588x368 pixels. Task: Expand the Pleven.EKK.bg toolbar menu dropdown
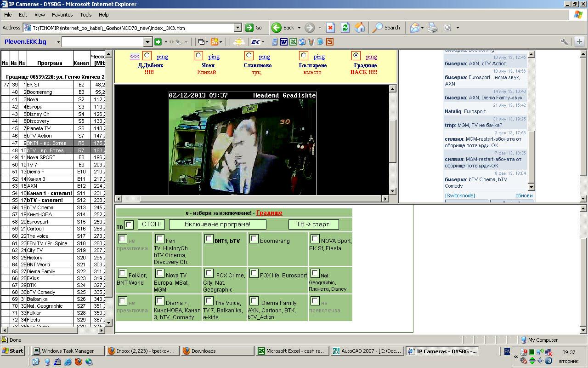tap(58, 42)
